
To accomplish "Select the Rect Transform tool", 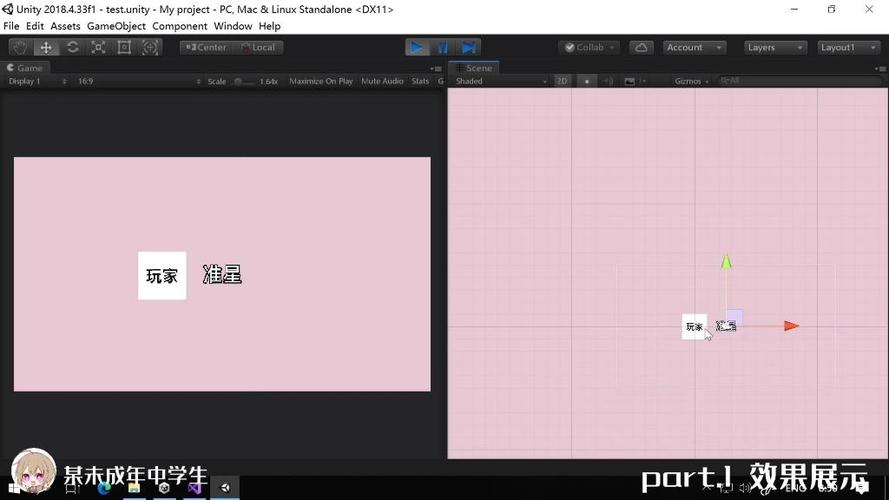I will pyautogui.click(x=124, y=47).
